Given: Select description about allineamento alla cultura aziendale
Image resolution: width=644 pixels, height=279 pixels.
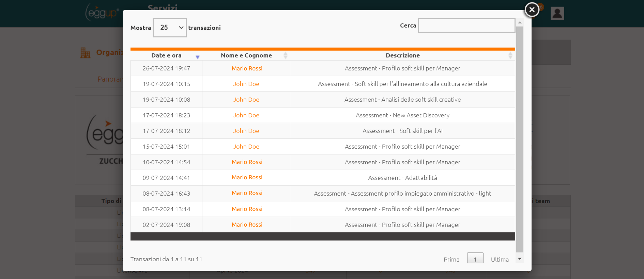Looking at the screenshot, I should [x=402, y=84].
